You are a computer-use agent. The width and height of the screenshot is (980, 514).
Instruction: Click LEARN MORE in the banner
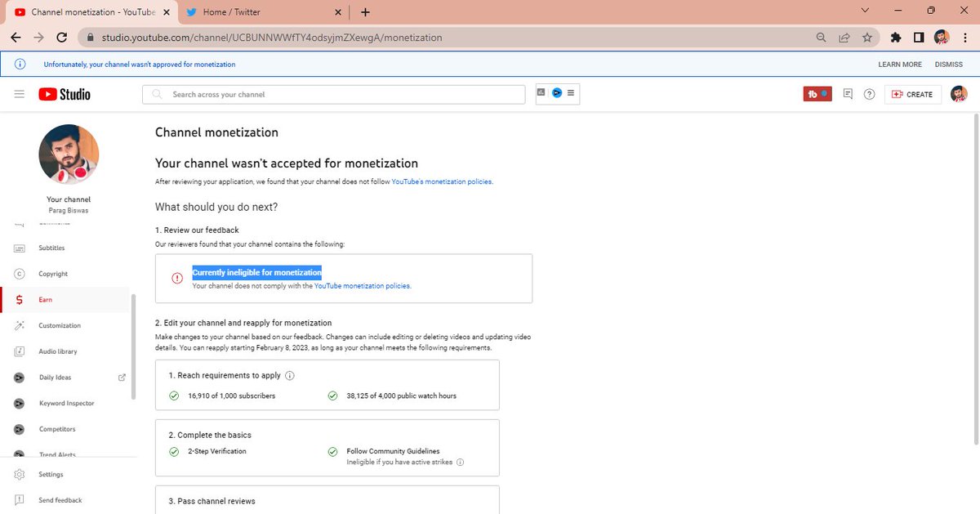[900, 65]
